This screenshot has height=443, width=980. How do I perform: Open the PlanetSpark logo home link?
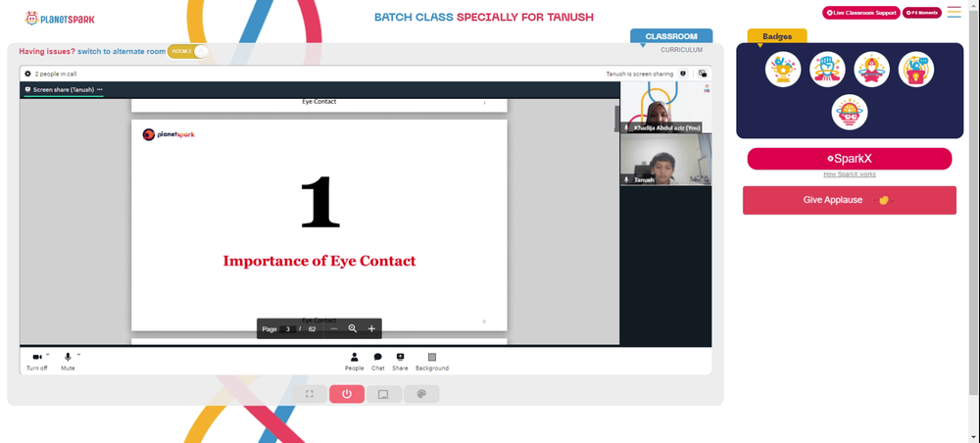[60, 19]
